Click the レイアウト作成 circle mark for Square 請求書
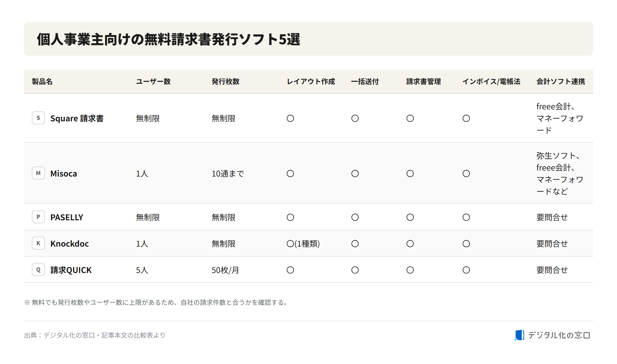This screenshot has width=617, height=364. [x=290, y=118]
